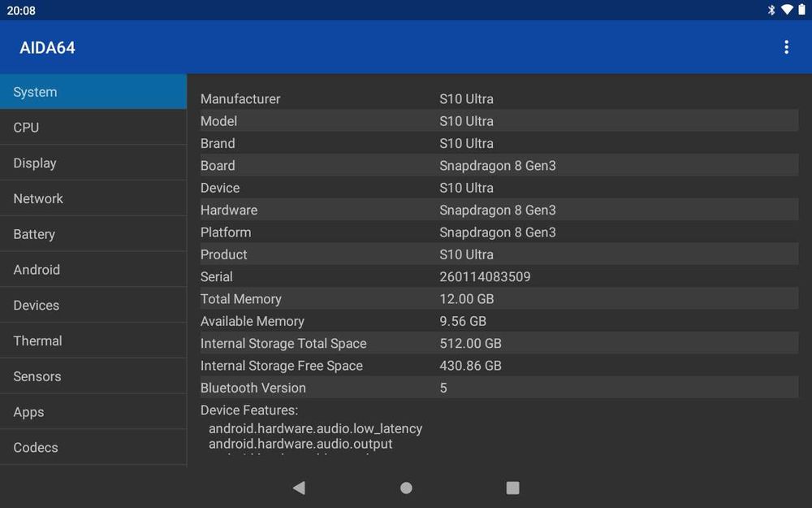Click the Device Features heading
812x508 pixels.
tap(249, 410)
